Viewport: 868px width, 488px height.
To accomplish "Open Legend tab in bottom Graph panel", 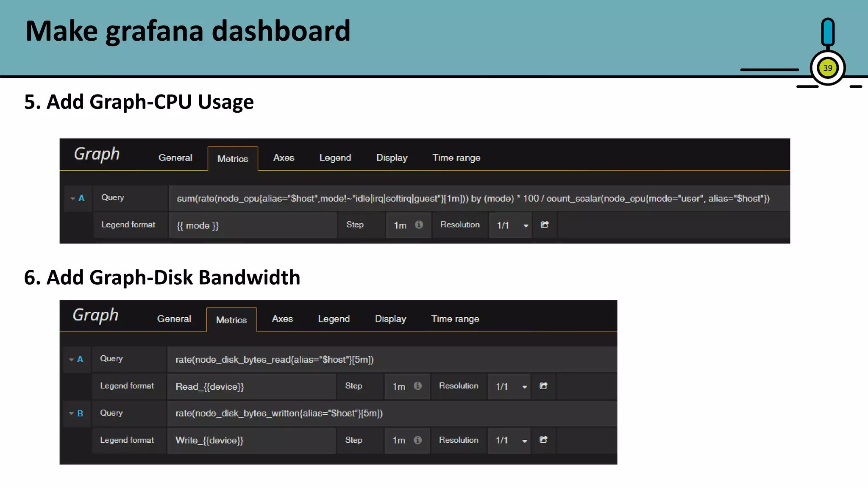I will (334, 319).
